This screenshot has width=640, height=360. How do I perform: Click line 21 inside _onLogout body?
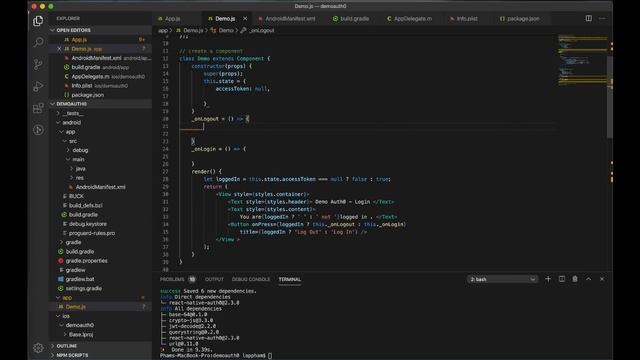[x=367, y=126]
